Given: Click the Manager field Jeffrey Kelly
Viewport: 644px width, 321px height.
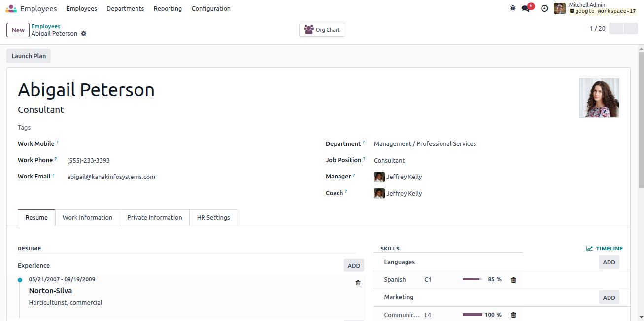Looking at the screenshot, I should coord(404,177).
